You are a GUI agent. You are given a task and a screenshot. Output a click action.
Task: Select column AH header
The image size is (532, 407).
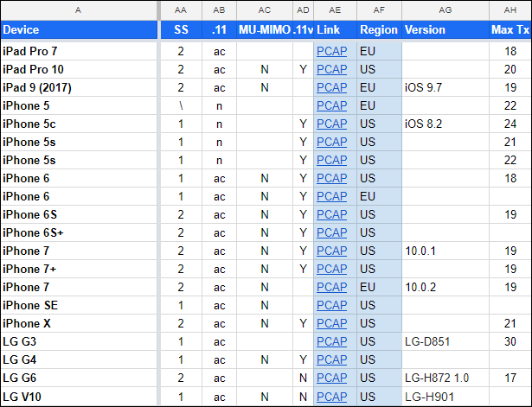coord(510,10)
